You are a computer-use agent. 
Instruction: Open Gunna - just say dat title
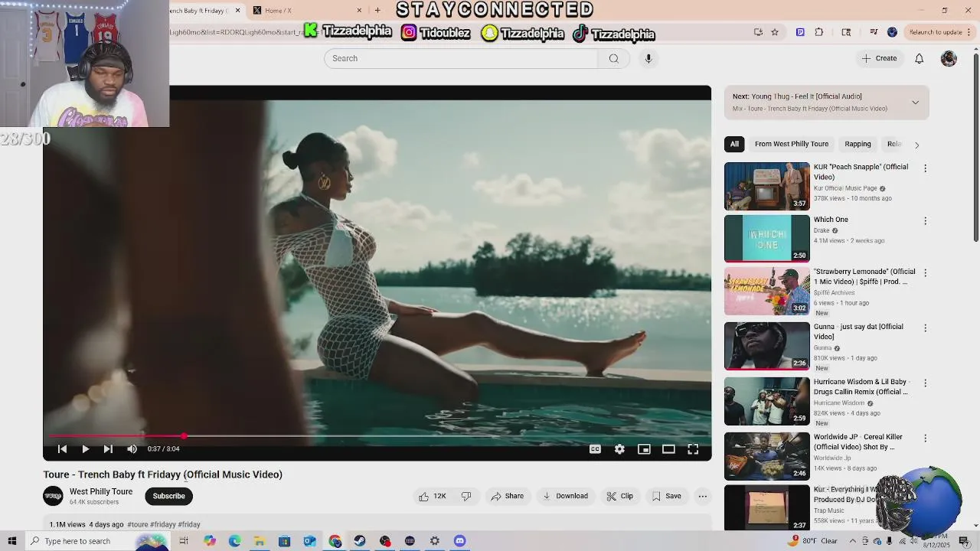coord(858,331)
